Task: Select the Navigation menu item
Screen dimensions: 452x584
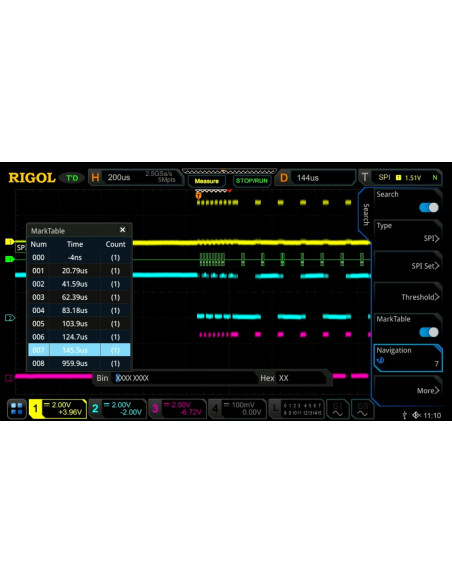Action: [x=408, y=358]
